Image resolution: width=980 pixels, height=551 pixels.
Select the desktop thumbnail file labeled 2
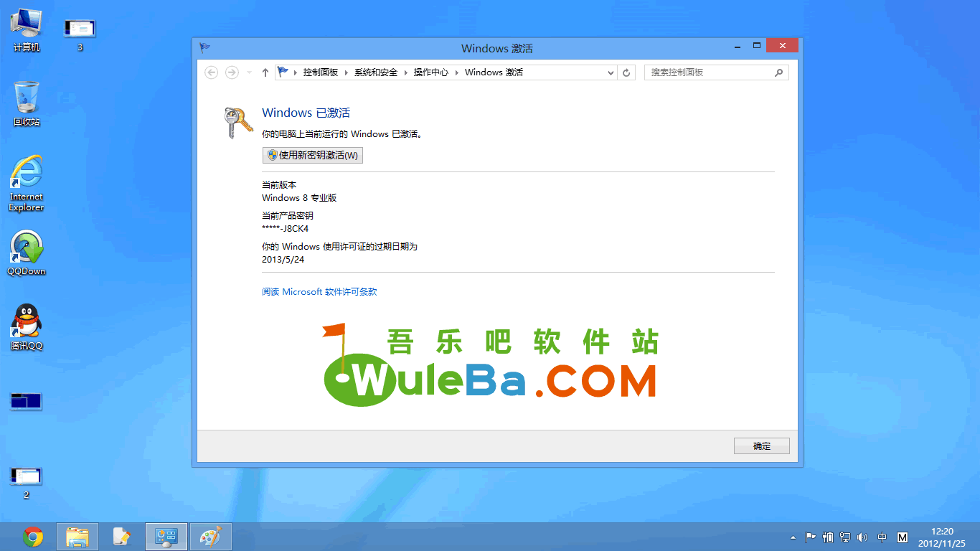[27, 482]
